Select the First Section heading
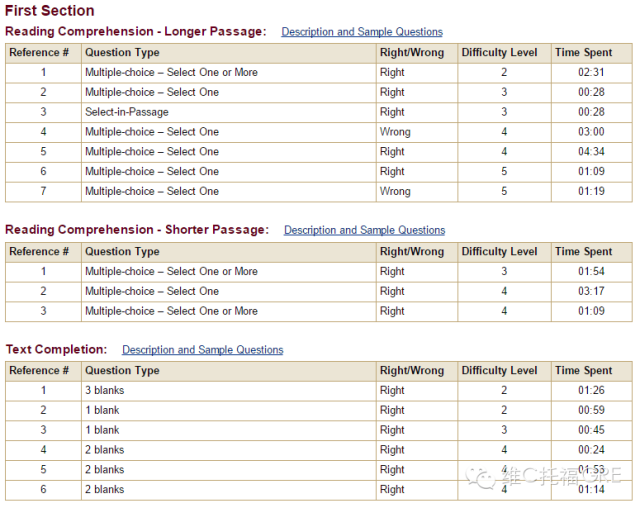 (x=49, y=11)
